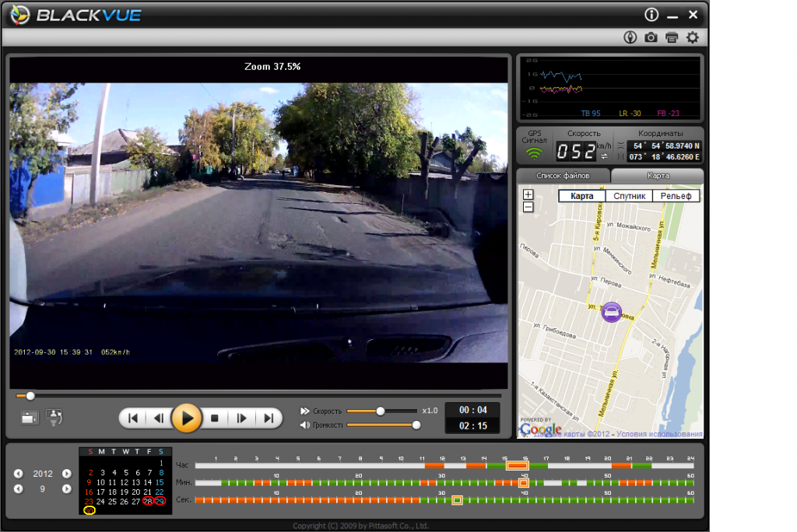This screenshot has width=797, height=532.
Task: Open settings with the gear icon
Action: tap(692, 37)
